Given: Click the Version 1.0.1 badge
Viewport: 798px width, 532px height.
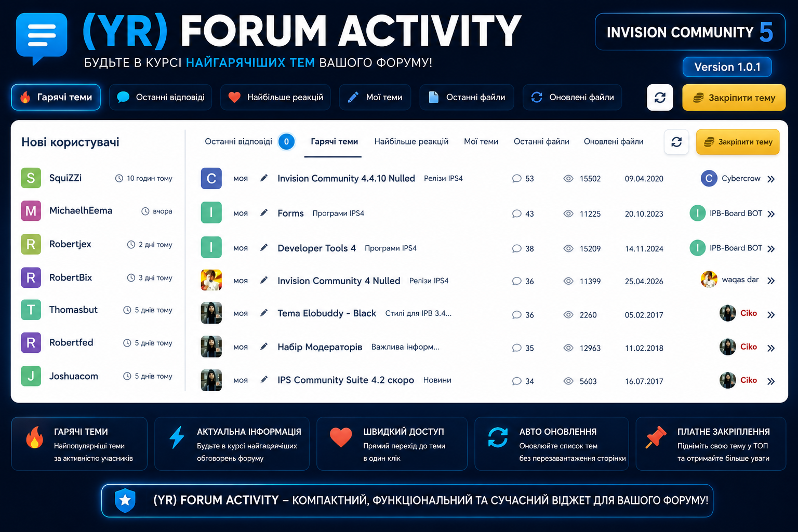Looking at the screenshot, I should (x=727, y=67).
